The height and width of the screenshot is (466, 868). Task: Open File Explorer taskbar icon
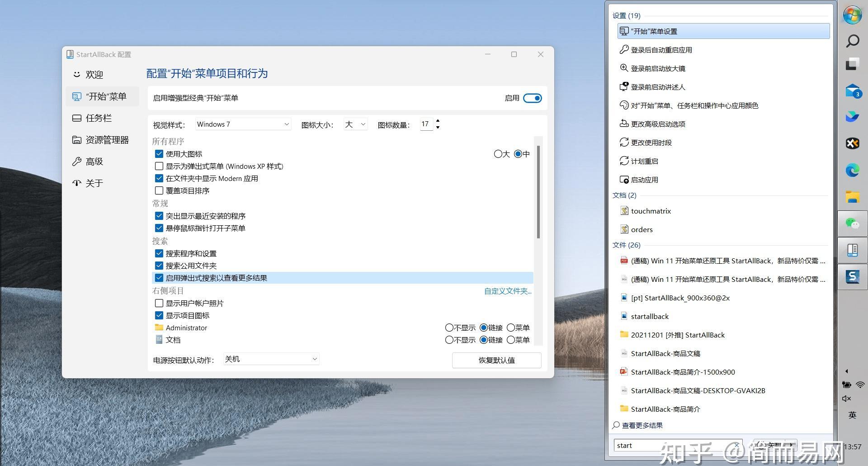[x=852, y=197]
